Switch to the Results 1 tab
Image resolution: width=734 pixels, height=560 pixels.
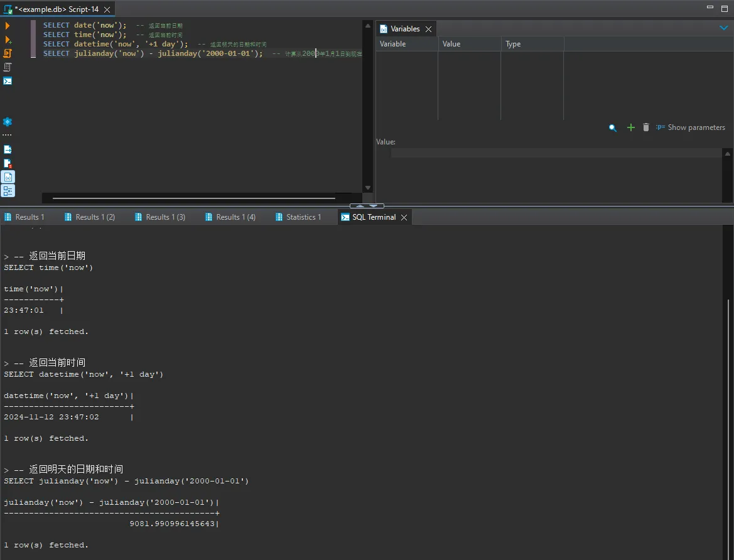pos(24,217)
